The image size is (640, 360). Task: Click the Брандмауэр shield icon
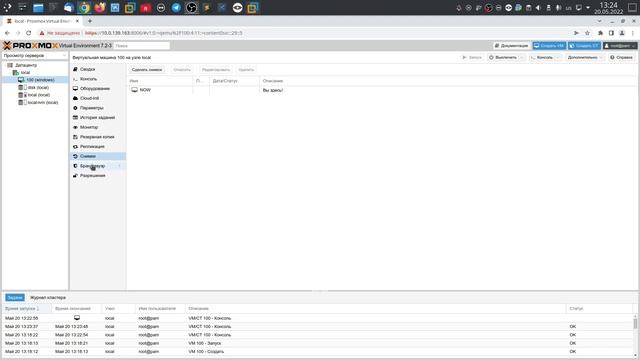click(x=75, y=166)
